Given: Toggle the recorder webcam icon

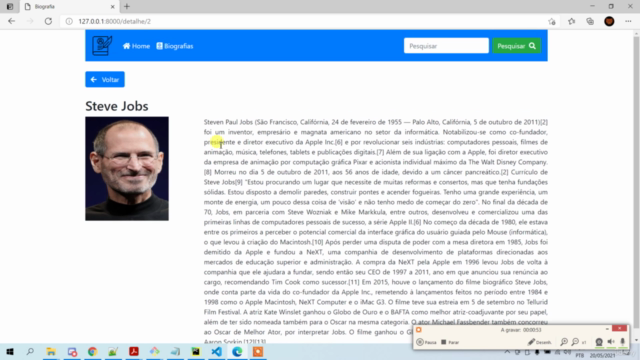Looking at the screenshot, I should click(599, 342).
